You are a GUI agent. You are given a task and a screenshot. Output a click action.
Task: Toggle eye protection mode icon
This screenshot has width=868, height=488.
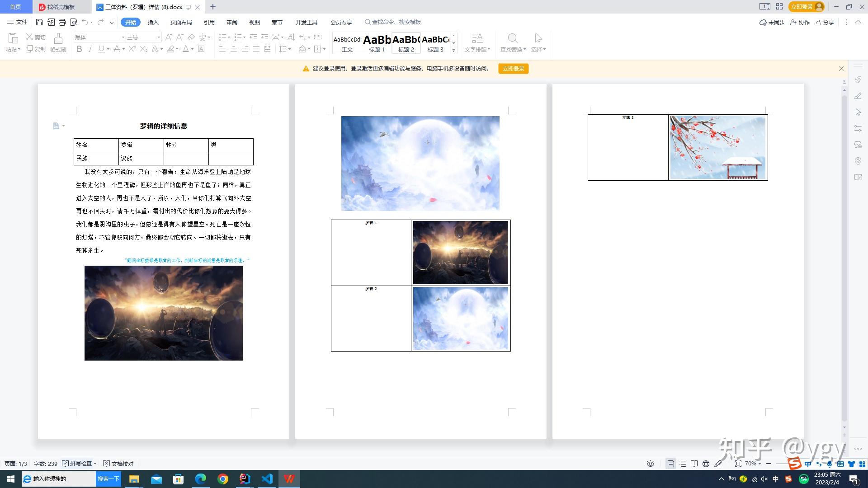click(650, 464)
